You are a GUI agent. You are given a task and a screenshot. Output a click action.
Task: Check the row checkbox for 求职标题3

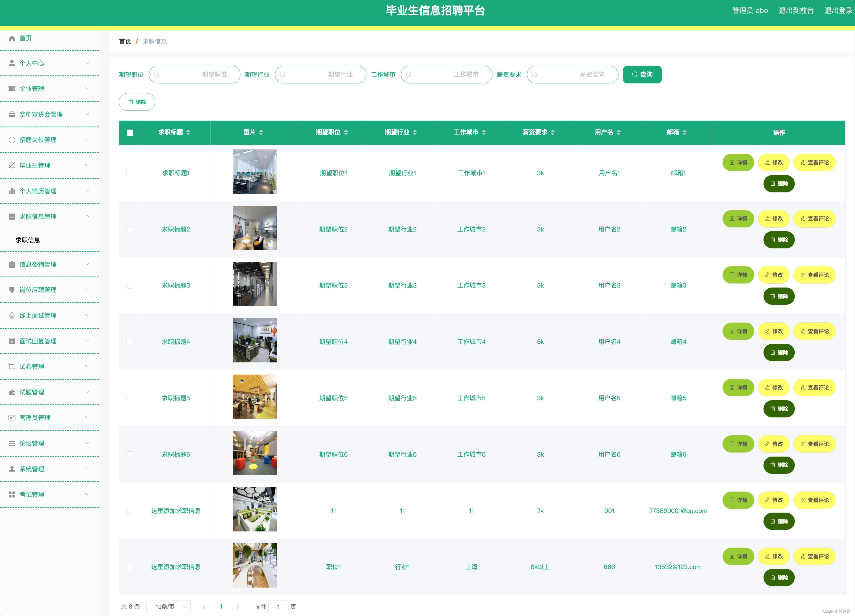point(129,286)
